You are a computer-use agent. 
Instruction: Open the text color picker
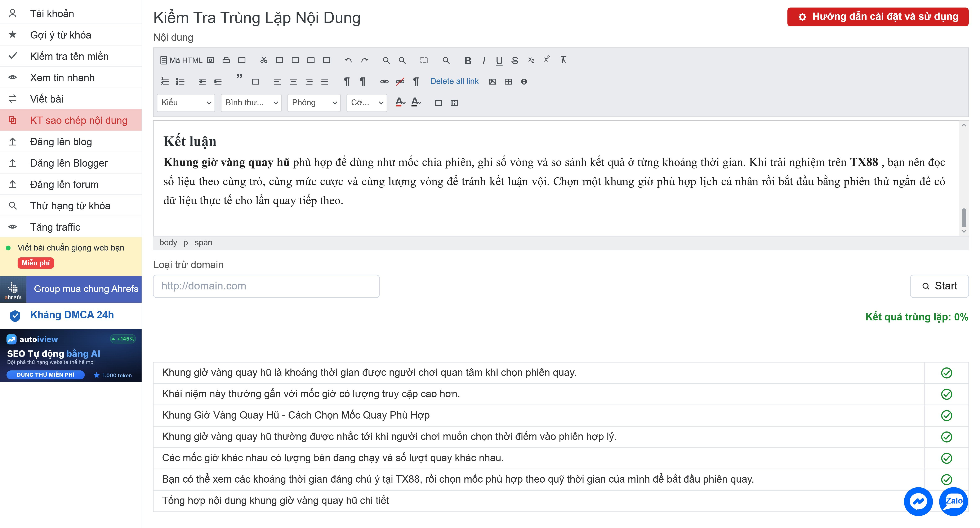coord(400,102)
